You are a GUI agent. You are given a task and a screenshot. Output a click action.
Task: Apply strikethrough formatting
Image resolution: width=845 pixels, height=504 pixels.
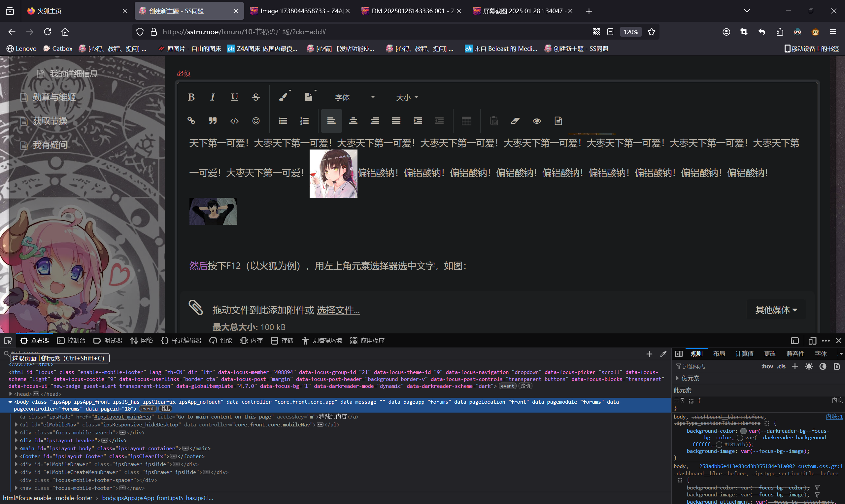[x=256, y=97]
